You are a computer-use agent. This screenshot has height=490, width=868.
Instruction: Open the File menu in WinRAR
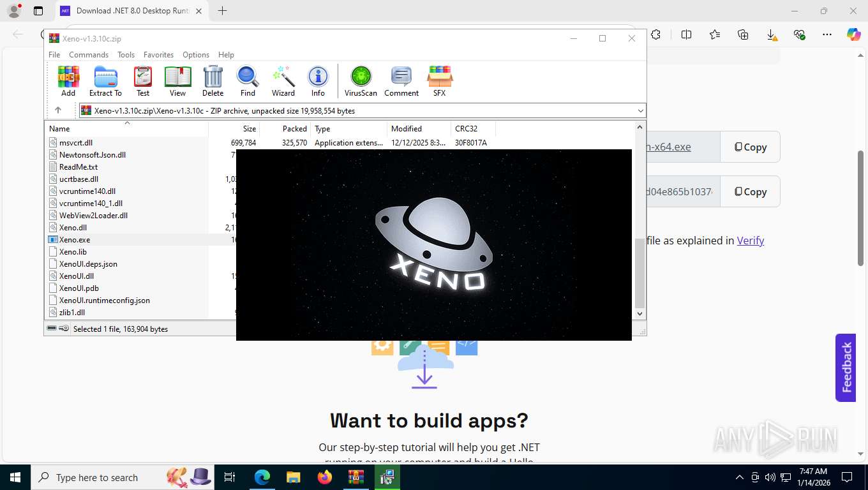click(54, 55)
